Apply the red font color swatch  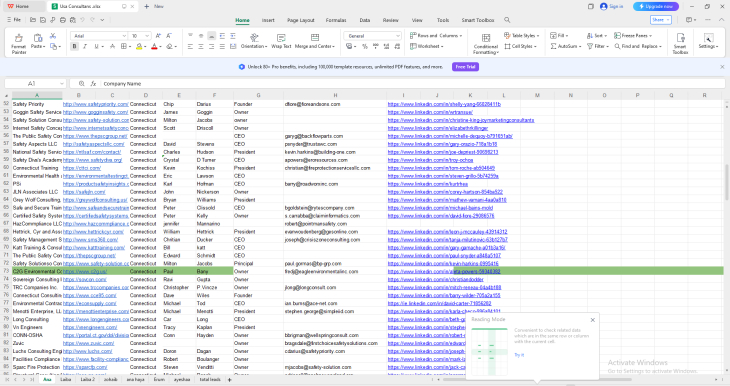tap(154, 47)
